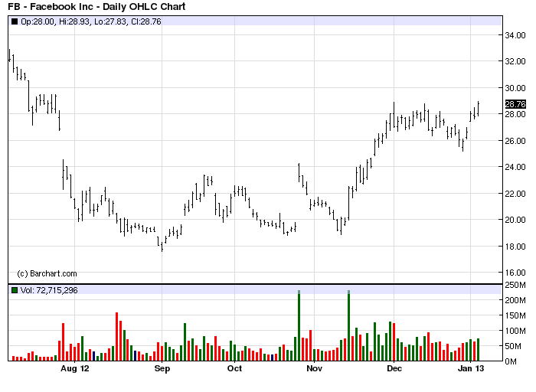Select the OHLC readout 'Op:28.00, Hi:28.93, Lo:27.83, Cl:28.76'
Viewport: 536px width, 392px height.
pyautogui.click(x=91, y=21)
